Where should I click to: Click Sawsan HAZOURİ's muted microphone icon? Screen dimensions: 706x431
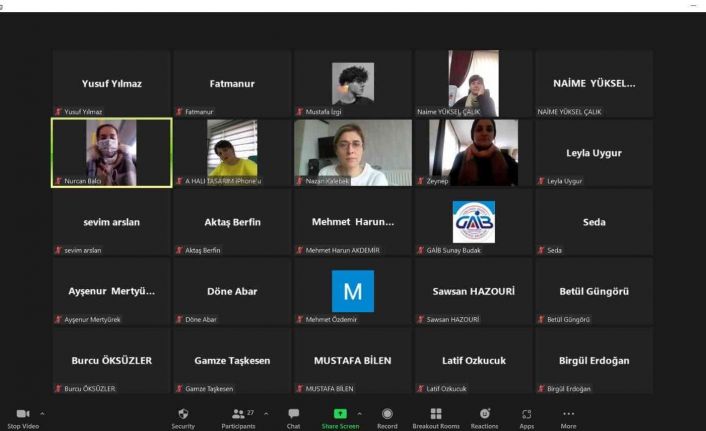click(420, 319)
